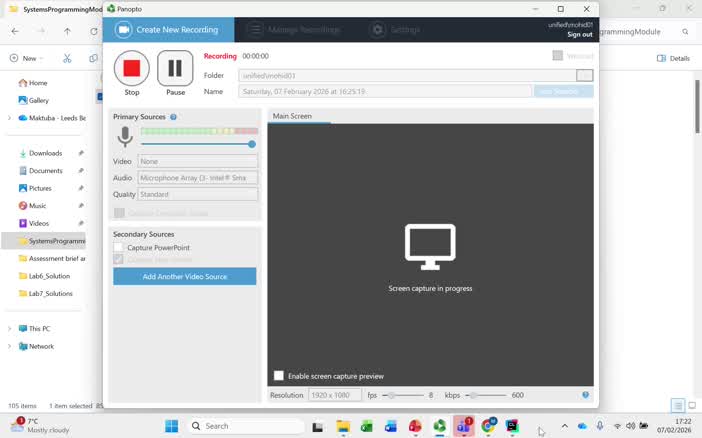702x438 pixels.
Task: Click the microphone icon in Primary Sources
Action: tap(125, 137)
